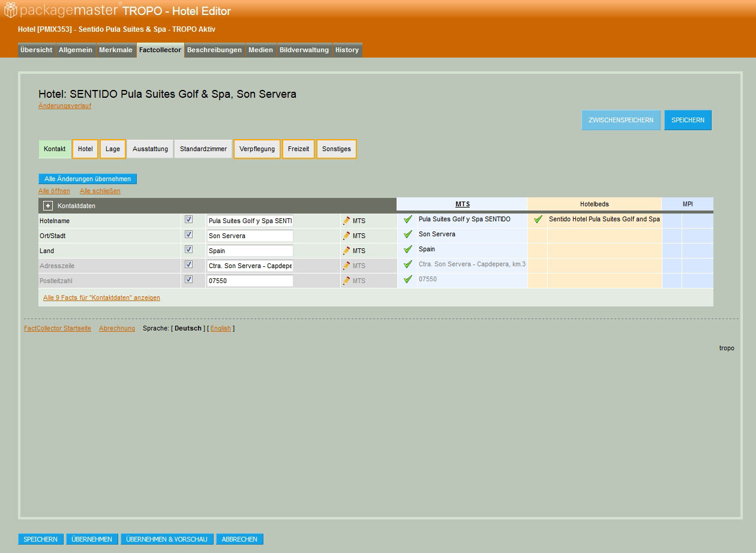The image size is (756, 553).
Task: Click the Postleitzahl input field
Action: click(x=250, y=281)
